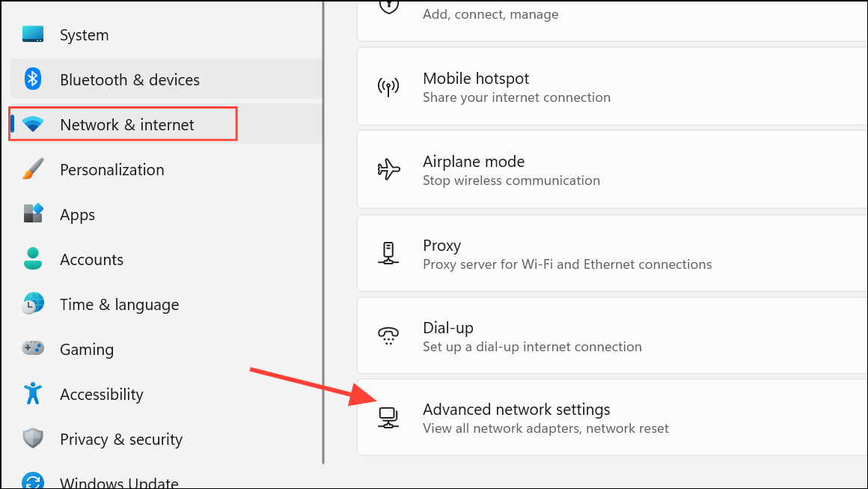Click the System monitor icon
Image resolution: width=868 pixels, height=489 pixels.
(33, 34)
